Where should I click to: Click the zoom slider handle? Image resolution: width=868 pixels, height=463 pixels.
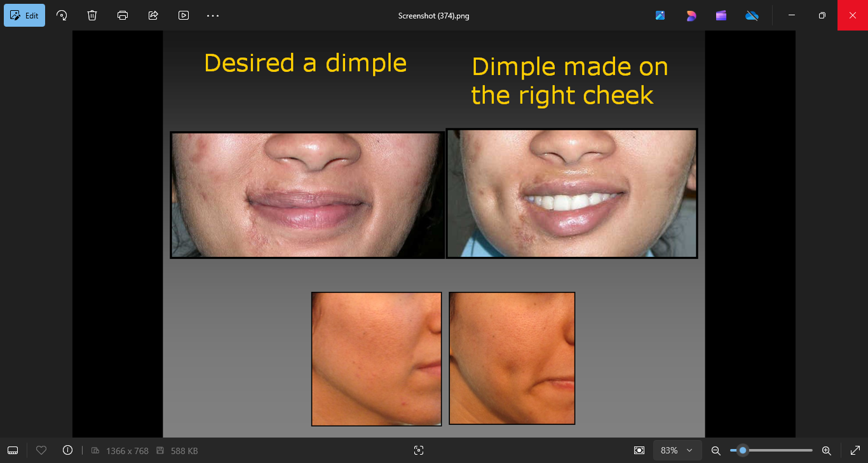(x=742, y=450)
